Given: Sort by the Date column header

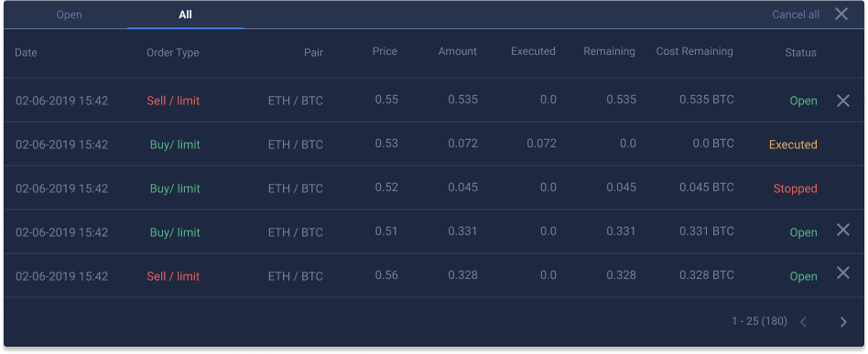Looking at the screenshot, I should click(x=26, y=53).
